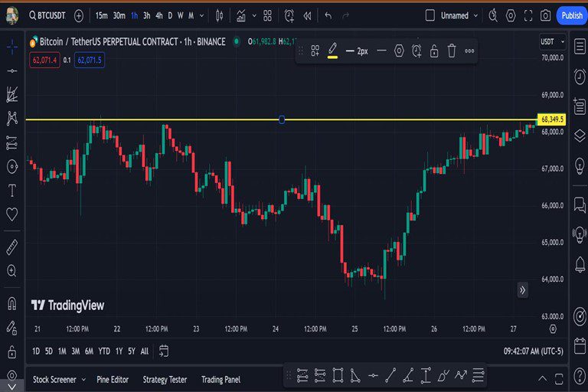
Task: Click the 62,071.5 buy price button
Action: [x=90, y=60]
